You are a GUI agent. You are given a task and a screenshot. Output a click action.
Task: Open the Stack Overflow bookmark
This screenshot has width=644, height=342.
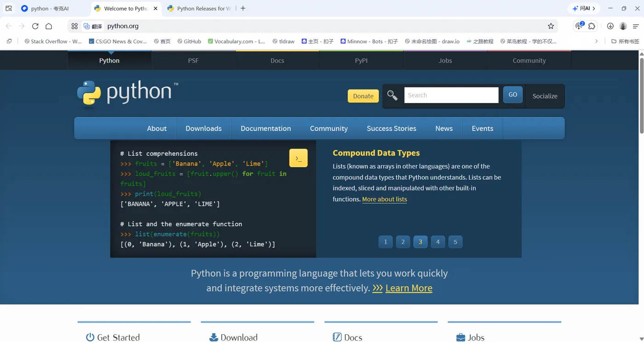click(53, 41)
